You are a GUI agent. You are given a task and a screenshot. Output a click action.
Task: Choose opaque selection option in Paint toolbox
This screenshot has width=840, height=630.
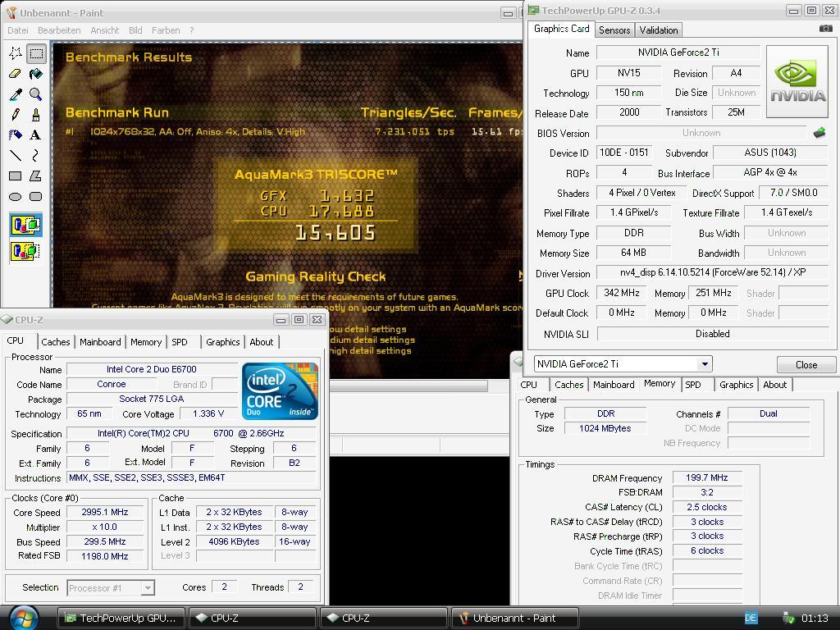(25, 225)
